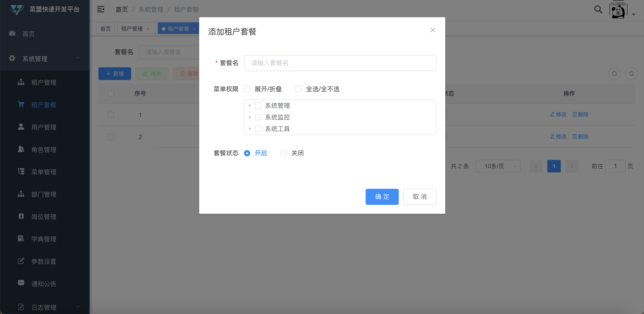Viewport: 644px width, 314px height.
Task: Open 通知公告 in the sidebar
Action: pos(43,284)
